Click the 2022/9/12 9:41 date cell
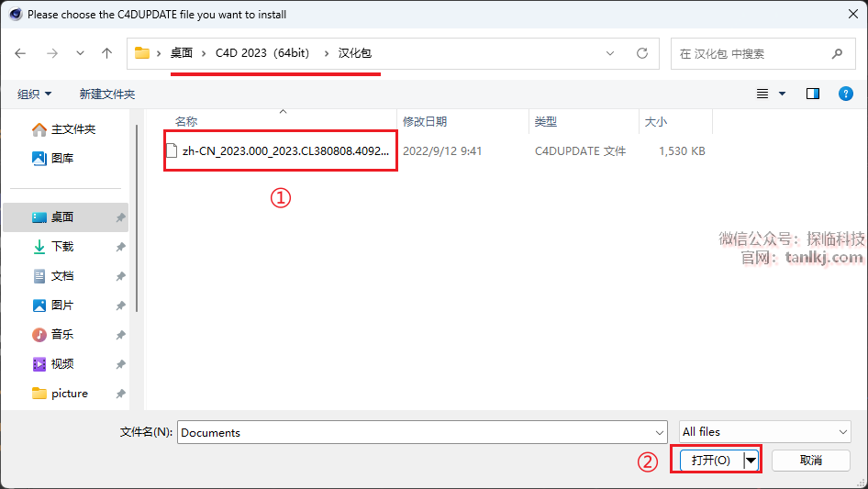The width and height of the screenshot is (868, 489). [x=442, y=151]
